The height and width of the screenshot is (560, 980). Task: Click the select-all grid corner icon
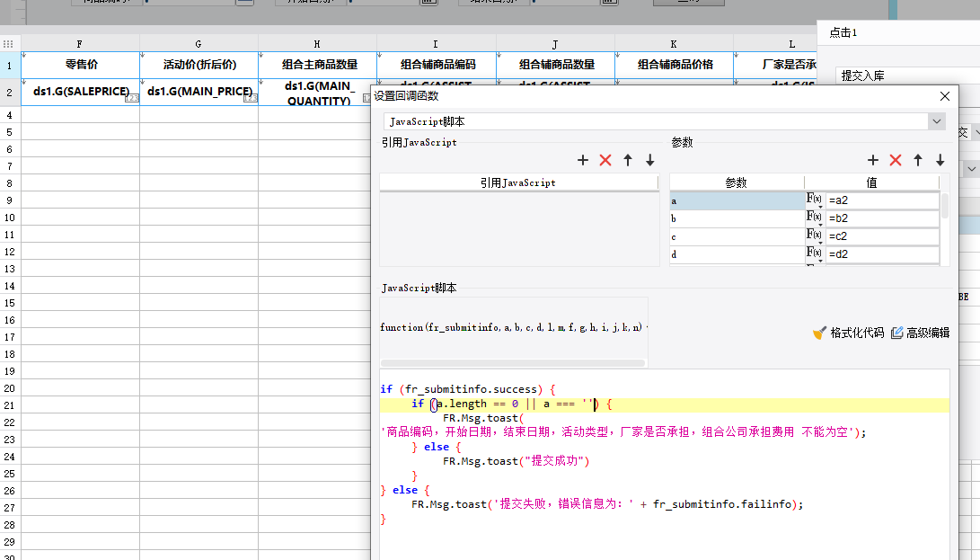click(8, 44)
